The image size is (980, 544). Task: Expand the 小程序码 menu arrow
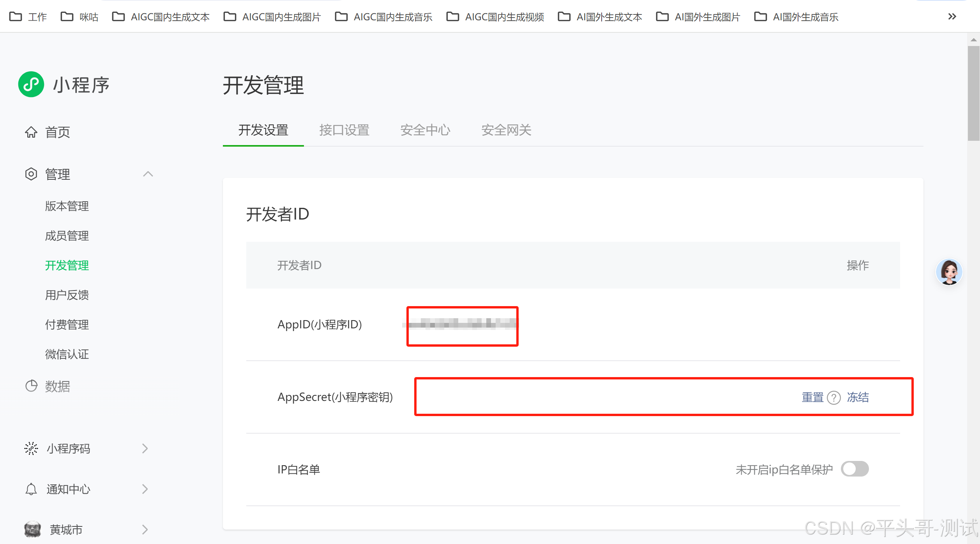pyautogui.click(x=145, y=448)
